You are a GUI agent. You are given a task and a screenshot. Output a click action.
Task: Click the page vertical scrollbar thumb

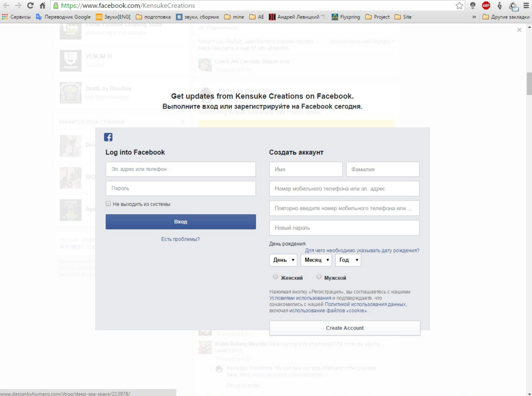pos(529,84)
